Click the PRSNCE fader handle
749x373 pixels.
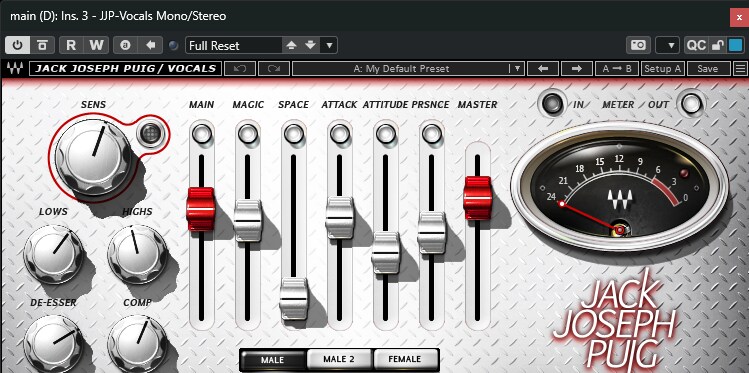431,233
